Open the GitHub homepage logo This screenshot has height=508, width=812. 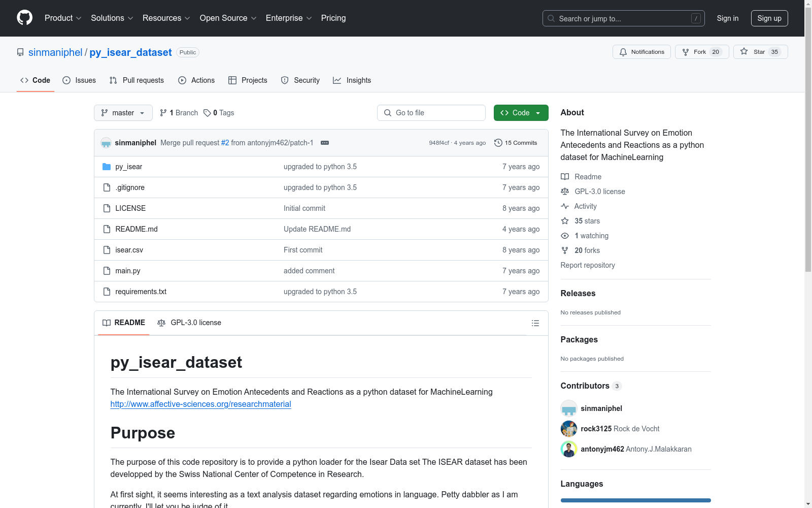pos(24,18)
